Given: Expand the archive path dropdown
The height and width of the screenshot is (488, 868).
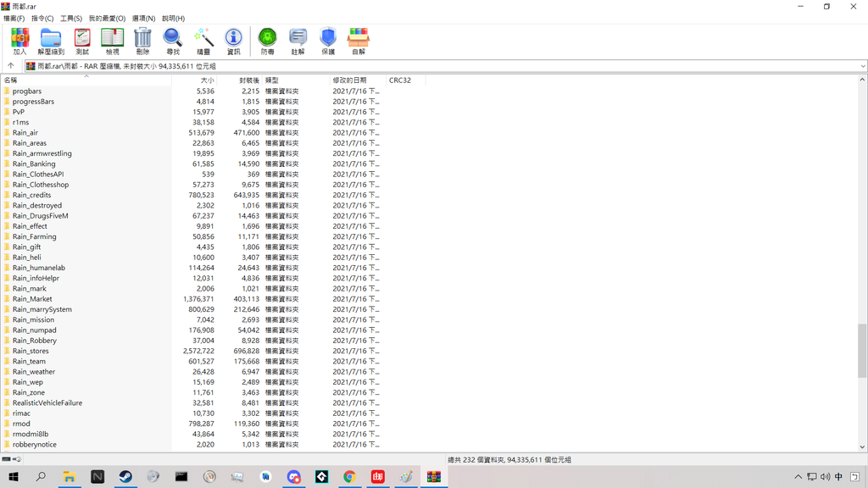Looking at the screenshot, I should [862, 66].
